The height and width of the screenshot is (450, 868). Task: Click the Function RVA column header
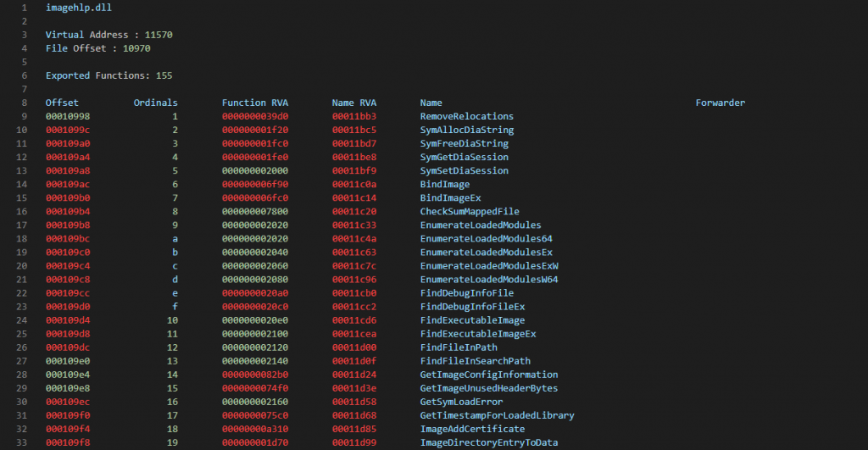(254, 103)
